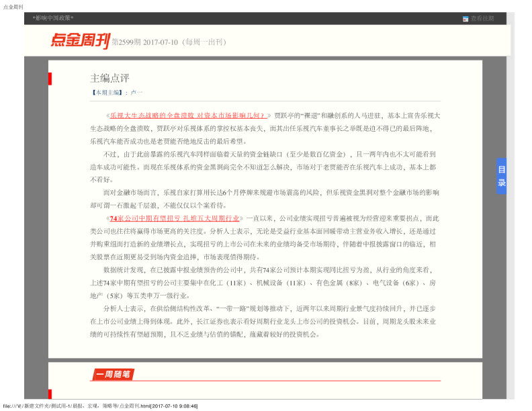Screen dimensions: 532x411
Task: Open the blue 目录 side tab
Action: (501, 177)
